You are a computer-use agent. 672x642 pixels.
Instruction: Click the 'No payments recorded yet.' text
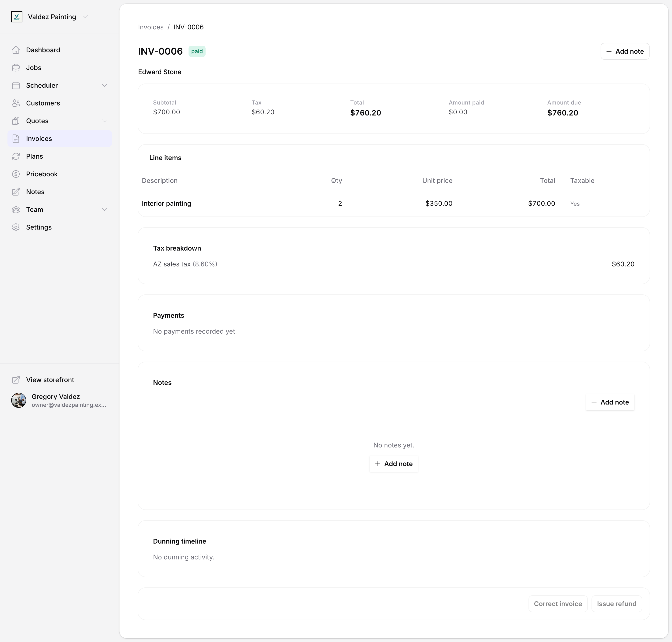pos(195,331)
